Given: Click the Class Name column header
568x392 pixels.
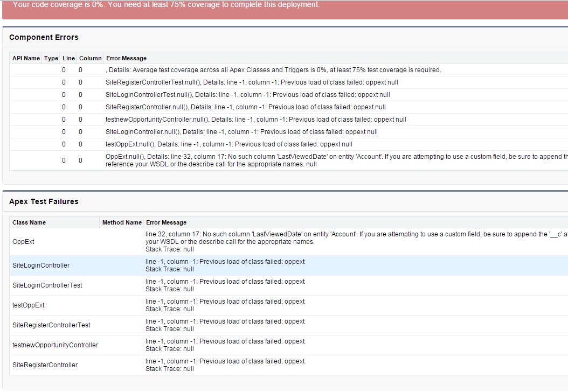Looking at the screenshot, I should pos(29,222).
